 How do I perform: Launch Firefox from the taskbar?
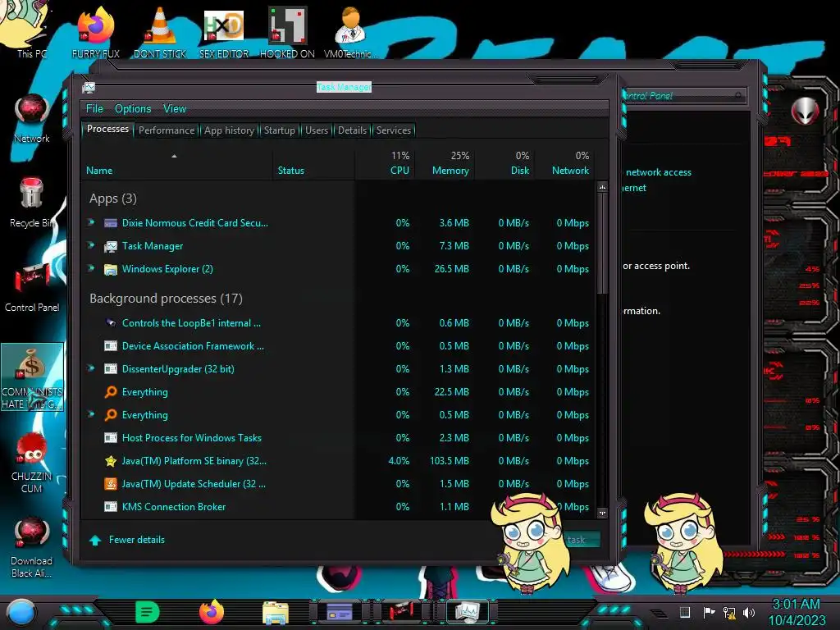(x=212, y=612)
